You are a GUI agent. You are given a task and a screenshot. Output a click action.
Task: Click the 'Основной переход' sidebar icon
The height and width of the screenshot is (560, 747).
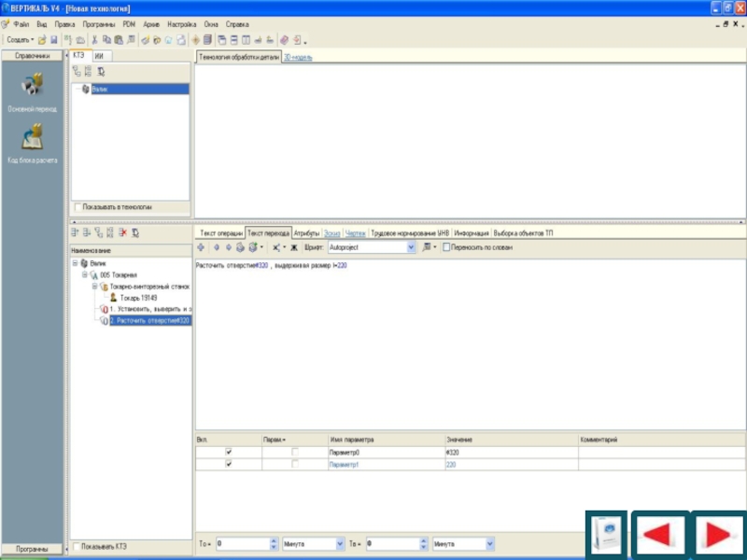[x=32, y=87]
